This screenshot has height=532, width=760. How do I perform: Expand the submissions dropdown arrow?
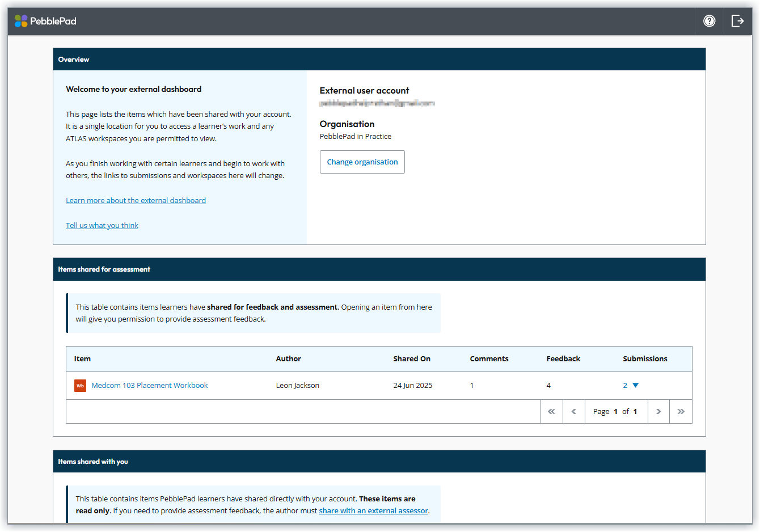[x=636, y=386]
